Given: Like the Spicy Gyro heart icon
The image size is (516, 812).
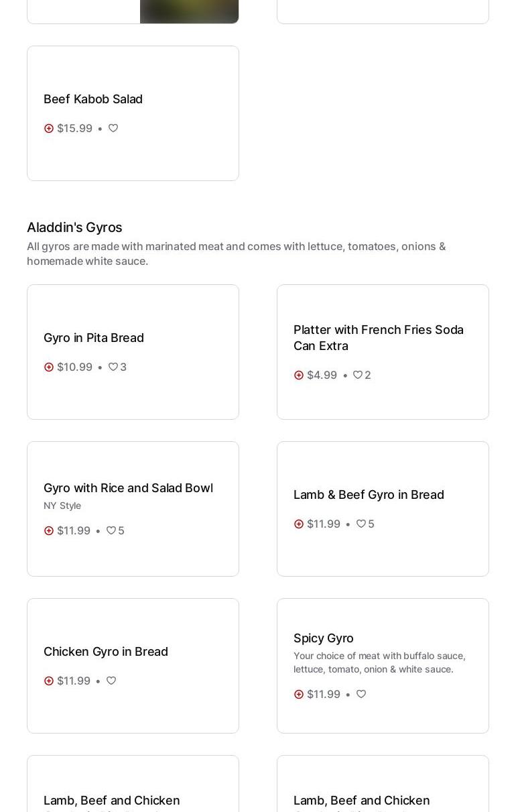Looking at the screenshot, I should tap(361, 694).
